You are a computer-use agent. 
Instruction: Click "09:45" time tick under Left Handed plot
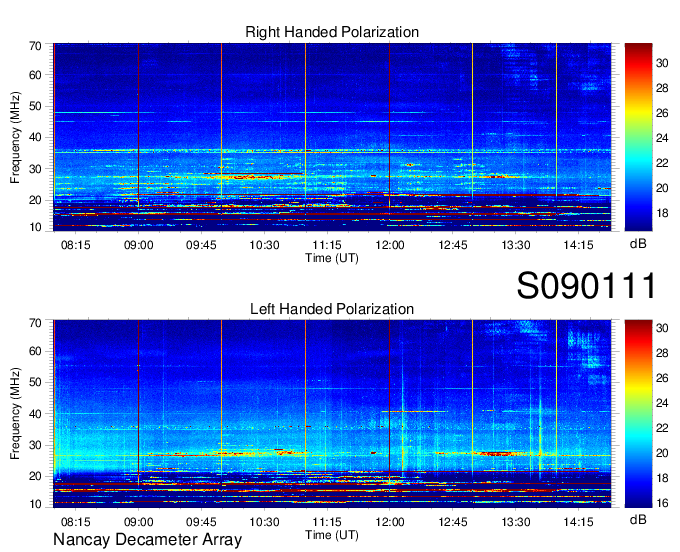[201, 521]
